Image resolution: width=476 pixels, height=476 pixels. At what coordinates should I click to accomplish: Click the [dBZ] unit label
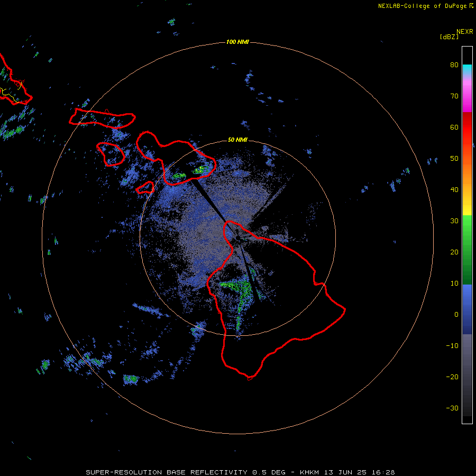coord(449,37)
